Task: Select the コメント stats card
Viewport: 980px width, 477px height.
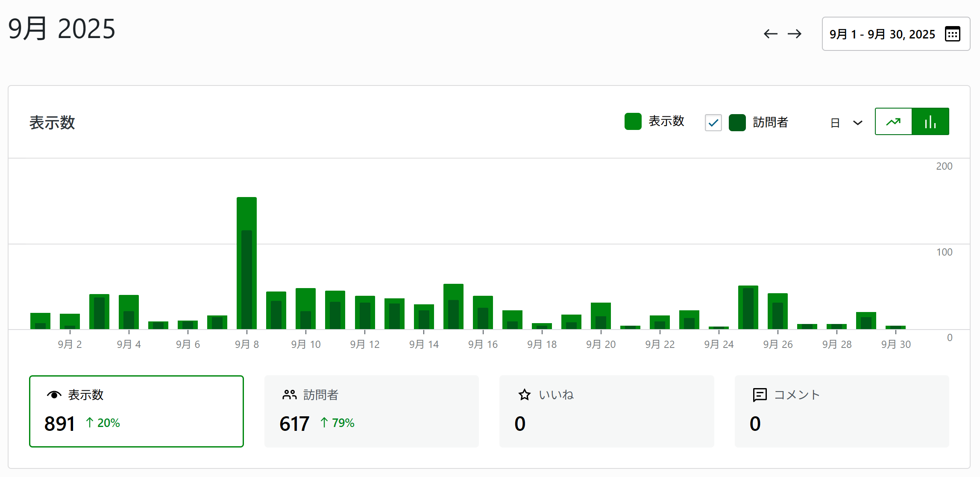Action: [x=842, y=411]
